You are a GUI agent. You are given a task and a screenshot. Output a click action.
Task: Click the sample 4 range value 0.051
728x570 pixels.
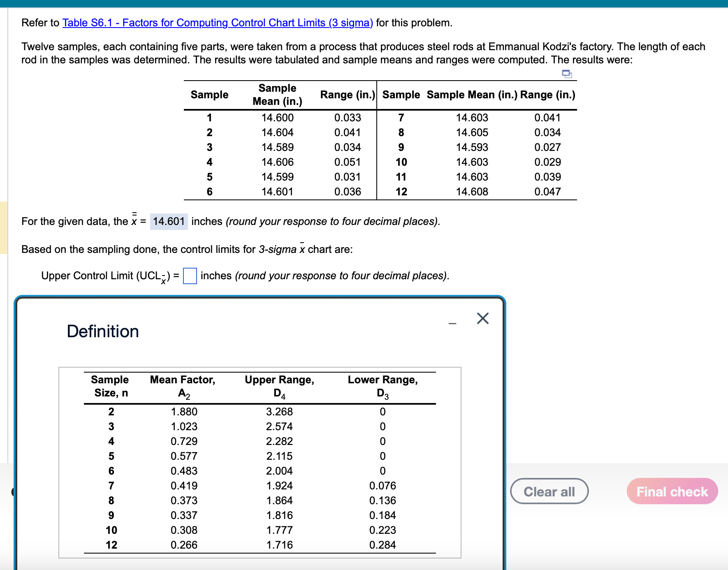tap(348, 162)
